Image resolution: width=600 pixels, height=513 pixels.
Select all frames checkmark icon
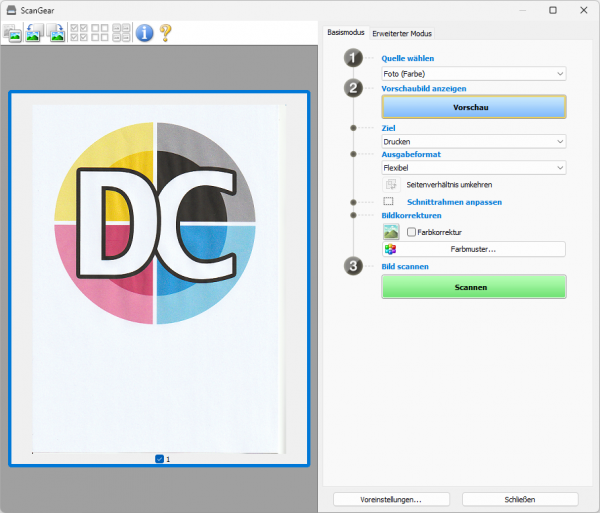point(79,33)
